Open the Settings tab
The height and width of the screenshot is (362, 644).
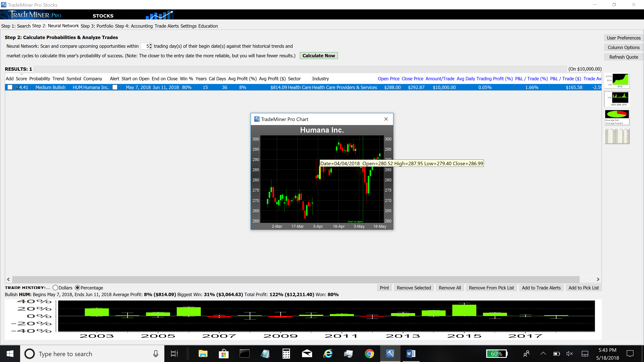coord(189,26)
